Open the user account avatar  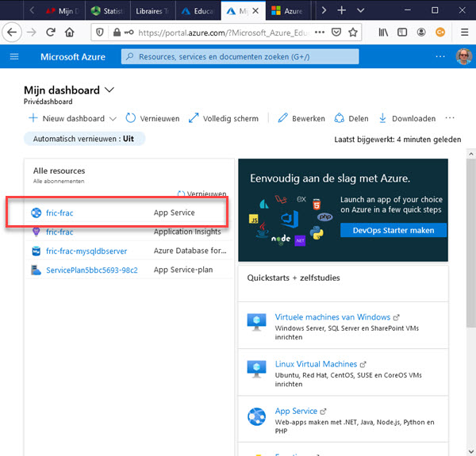[463, 57]
